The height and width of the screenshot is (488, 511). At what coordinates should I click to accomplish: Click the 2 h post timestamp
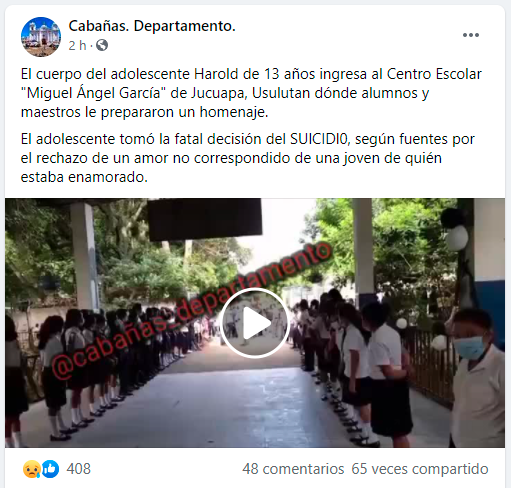tap(77, 45)
